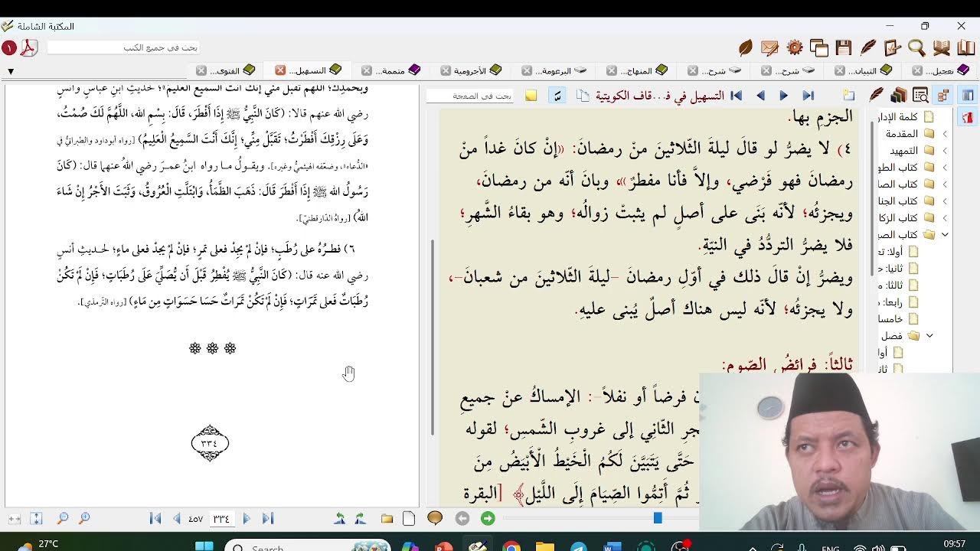Screen dimensions: 980x551
Task: Click the feather quill icon in book toolbar
Action: [876, 96]
